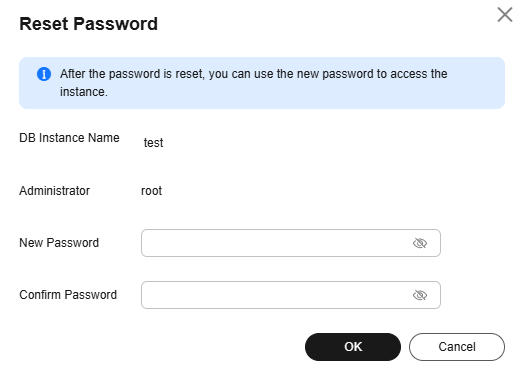Screen dimensions: 530x377
Task: Click the phrase access the in banner
Action: (x=419, y=74)
